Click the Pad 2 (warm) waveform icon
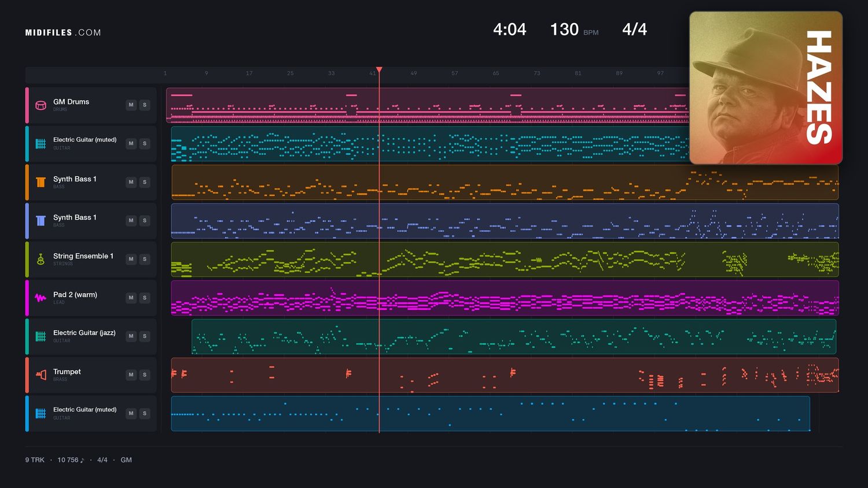Screen dimensions: 868x488 (x=41, y=298)
